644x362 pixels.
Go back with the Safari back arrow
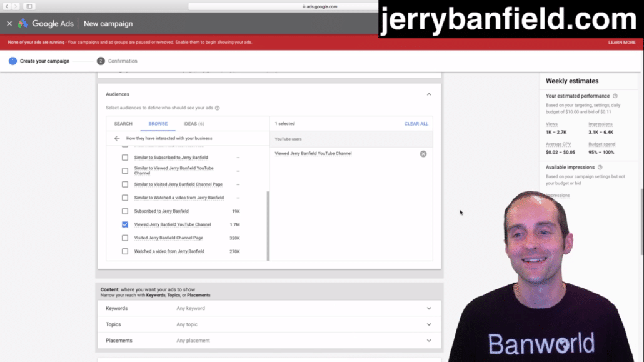tap(7, 6)
